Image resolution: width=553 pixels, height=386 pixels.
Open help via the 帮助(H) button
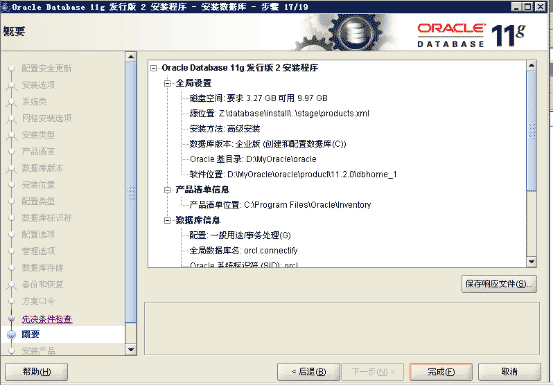(37, 372)
